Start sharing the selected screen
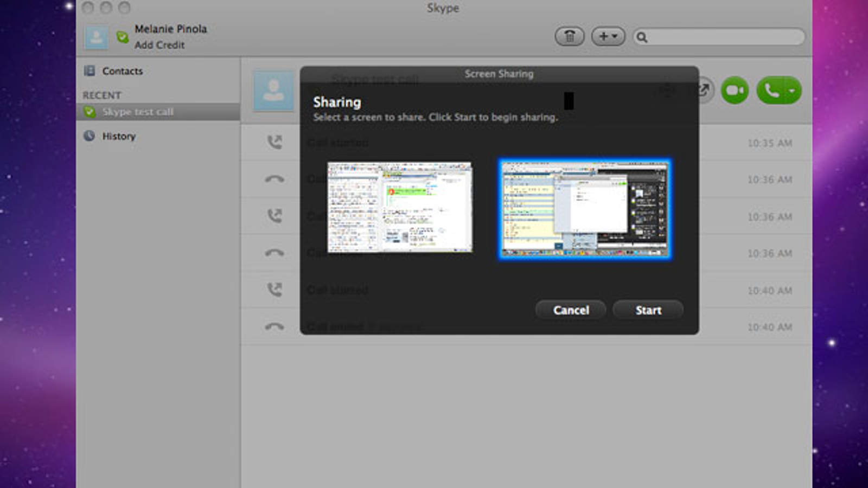868x488 pixels. [648, 310]
